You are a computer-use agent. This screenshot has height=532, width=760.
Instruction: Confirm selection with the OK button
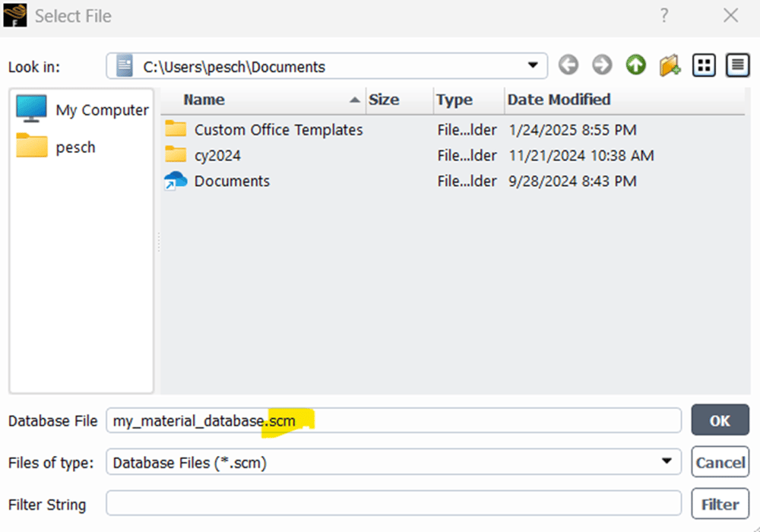coord(720,420)
